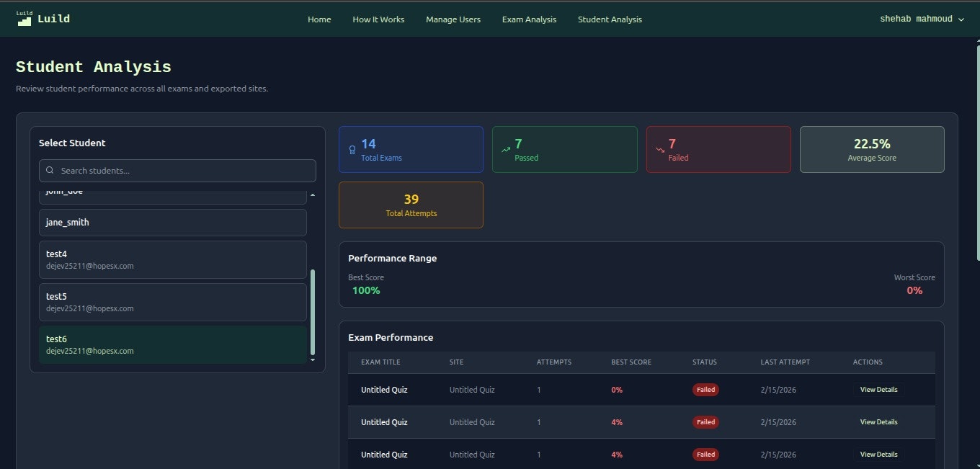
Task: Click the ACTIONS column header
Action: pos(868,362)
